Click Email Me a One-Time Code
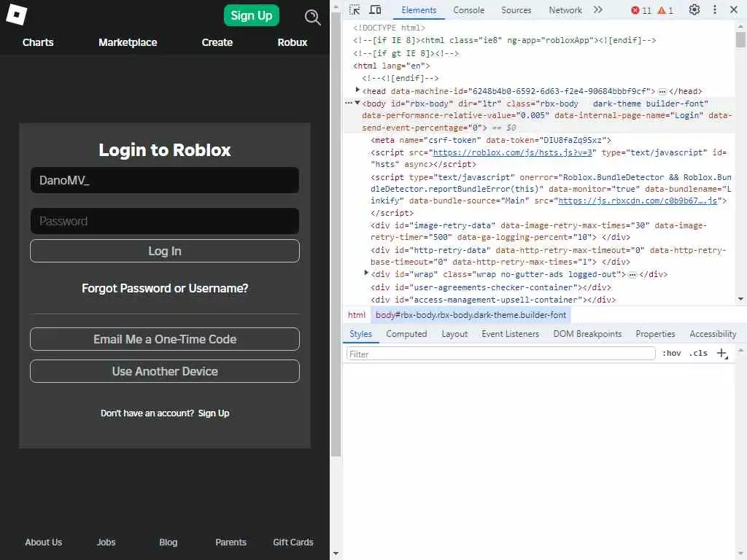 (165, 339)
